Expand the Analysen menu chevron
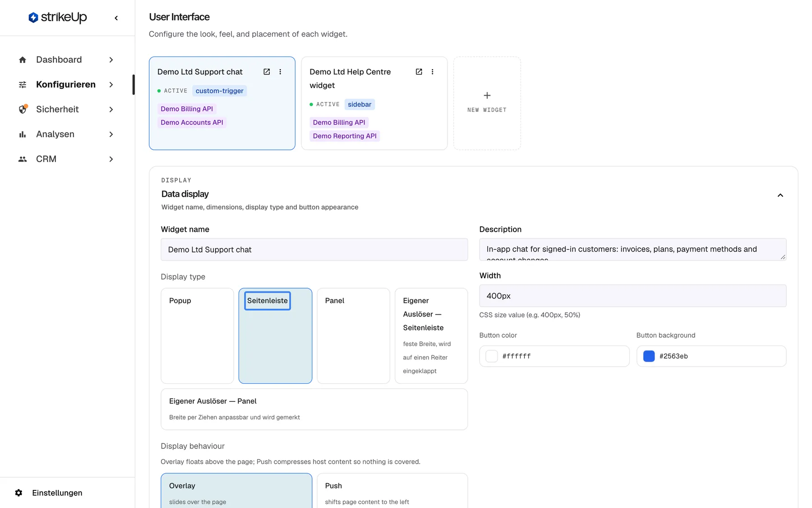The height and width of the screenshot is (508, 812). click(111, 134)
